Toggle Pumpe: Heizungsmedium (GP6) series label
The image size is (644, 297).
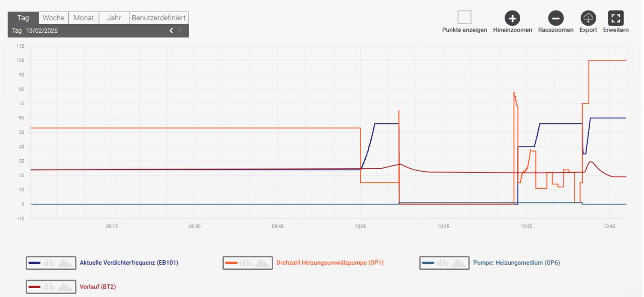pyautogui.click(x=513, y=262)
